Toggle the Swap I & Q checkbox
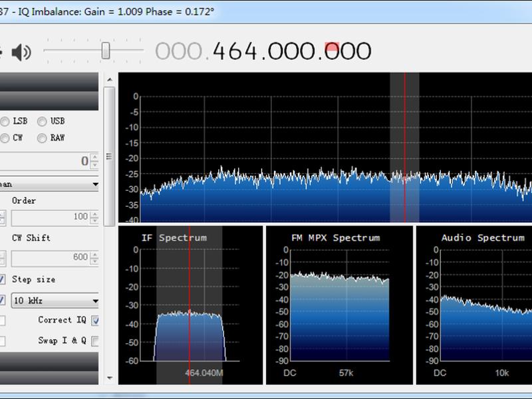This screenshot has width=532, height=399. coord(95,341)
